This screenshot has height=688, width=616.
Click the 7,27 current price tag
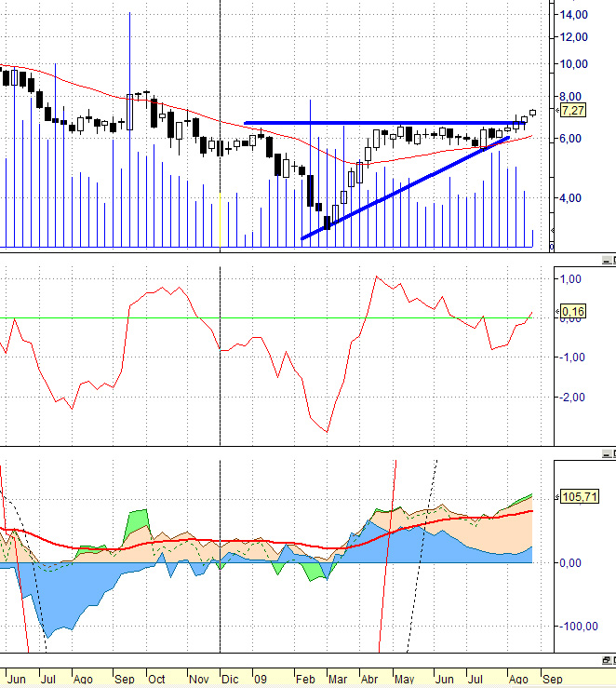[572, 110]
